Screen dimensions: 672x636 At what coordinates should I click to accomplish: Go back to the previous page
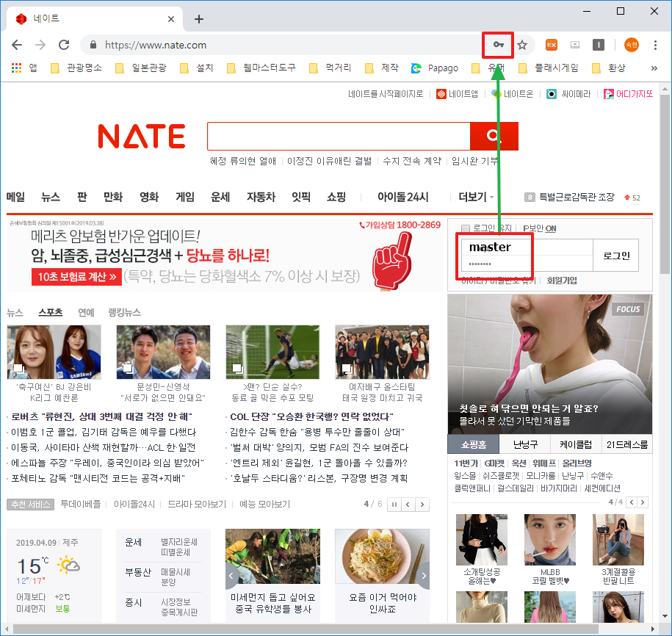[17, 45]
